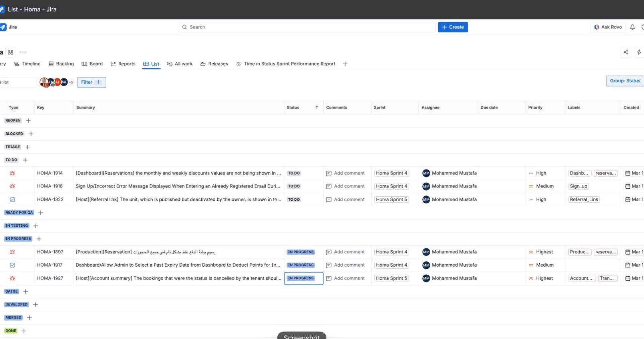Add issue under SATGE group
644x339 pixels.
point(25,291)
